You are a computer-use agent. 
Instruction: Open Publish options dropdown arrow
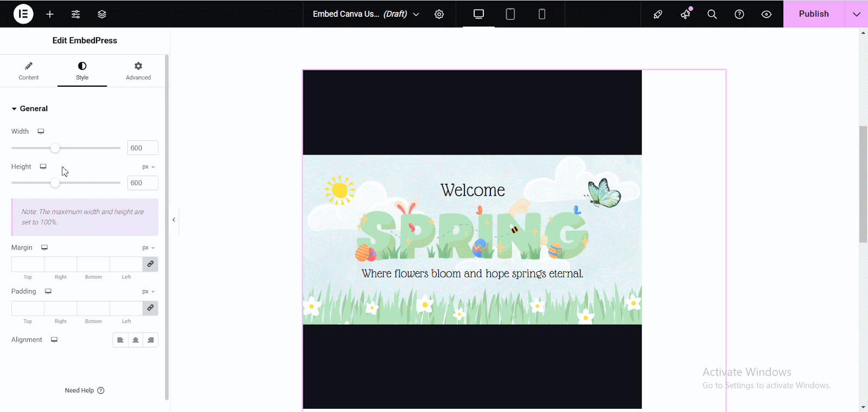click(857, 14)
